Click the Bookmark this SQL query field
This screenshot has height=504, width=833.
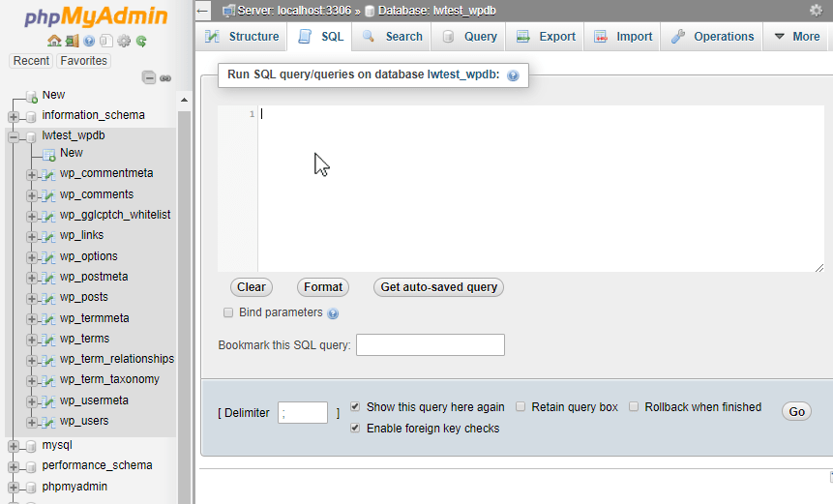tap(431, 344)
